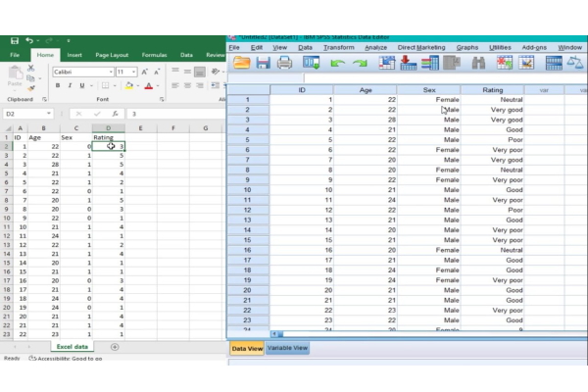Open file folder icon in SPSS
The width and height of the screenshot is (588, 392).
[x=241, y=63]
